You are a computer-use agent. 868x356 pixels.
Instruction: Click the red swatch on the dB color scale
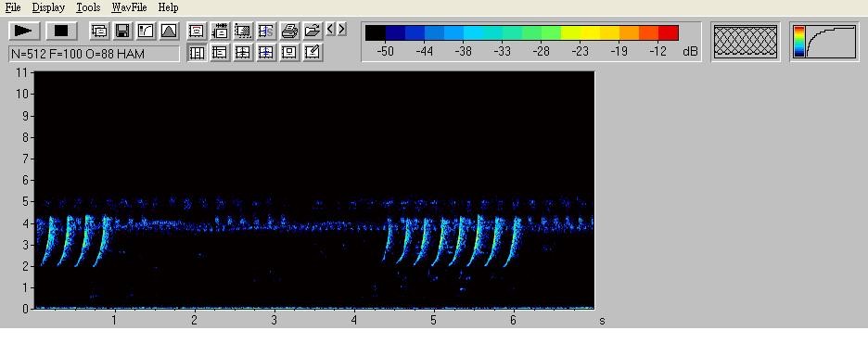(669, 32)
